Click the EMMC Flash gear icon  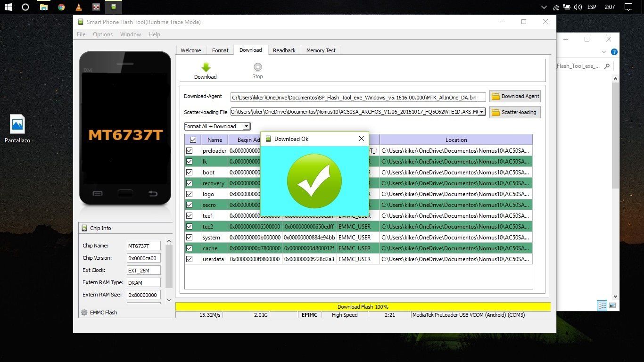point(84,313)
